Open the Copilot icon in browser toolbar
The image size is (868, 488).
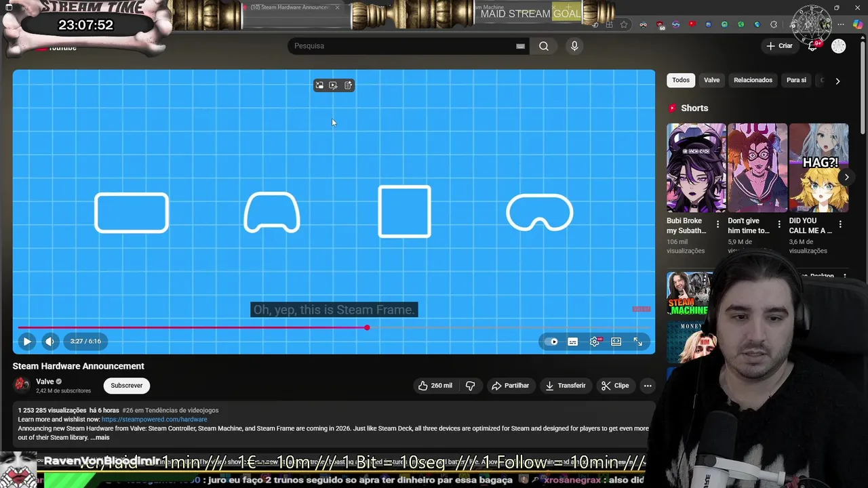click(857, 25)
